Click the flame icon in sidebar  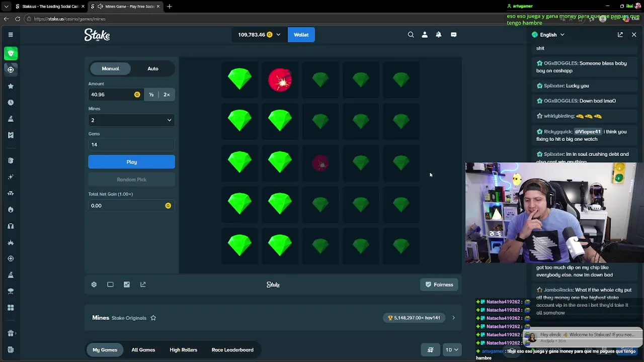(x=11, y=209)
